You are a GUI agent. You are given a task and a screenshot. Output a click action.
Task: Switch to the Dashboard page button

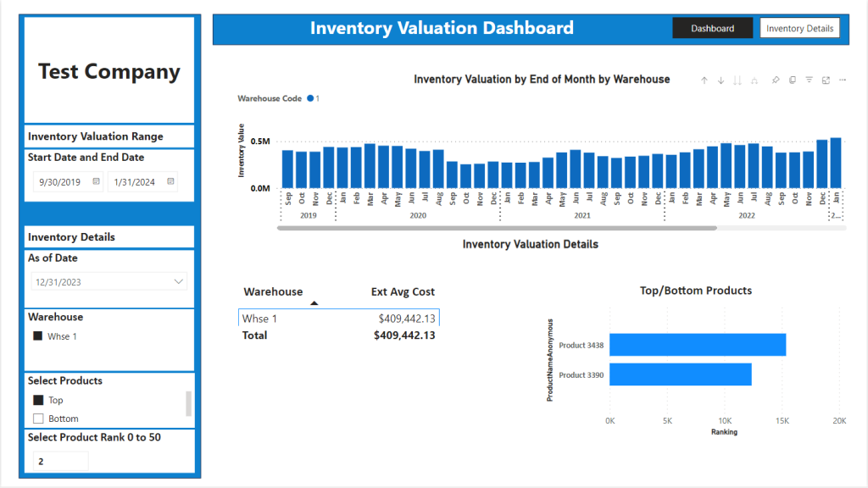pos(712,28)
